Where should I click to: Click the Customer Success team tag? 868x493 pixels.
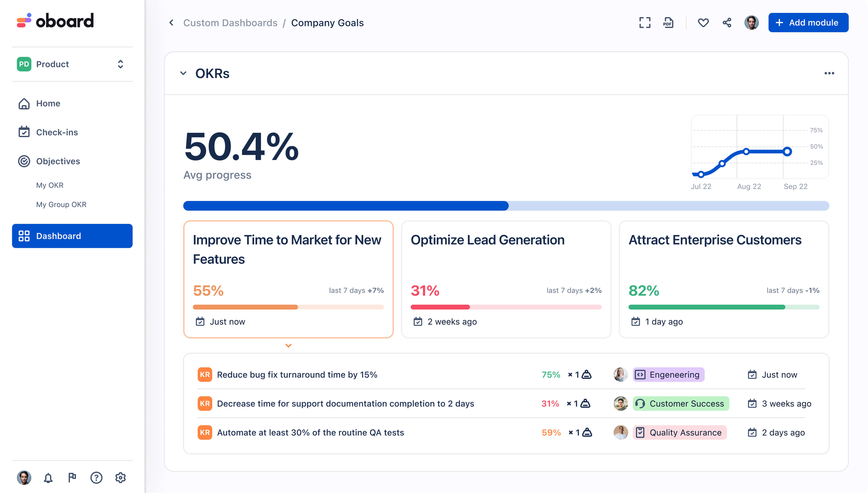click(681, 404)
